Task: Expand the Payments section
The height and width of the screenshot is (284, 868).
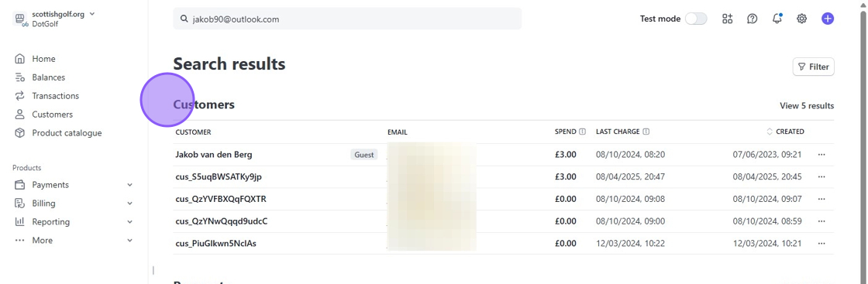Action: pos(74,184)
